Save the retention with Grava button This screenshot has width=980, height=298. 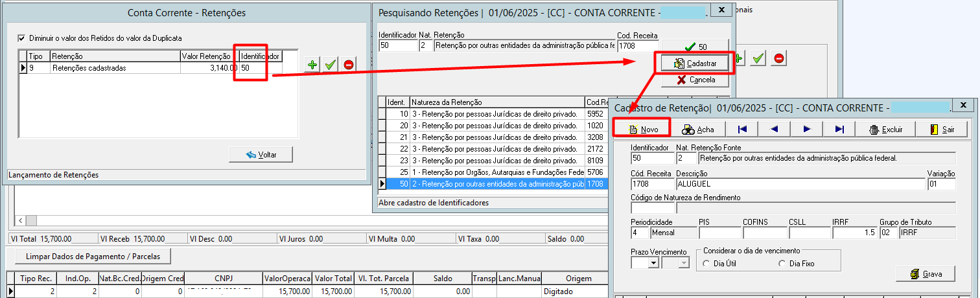[926, 273]
